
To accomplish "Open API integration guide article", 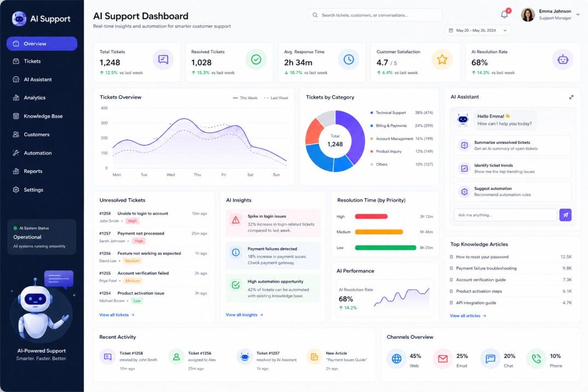I will point(511,303).
